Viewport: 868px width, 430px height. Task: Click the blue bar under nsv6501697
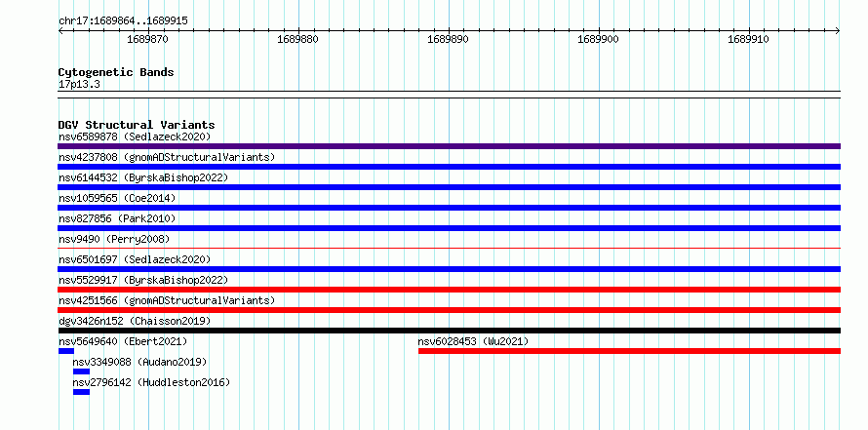pos(449,269)
